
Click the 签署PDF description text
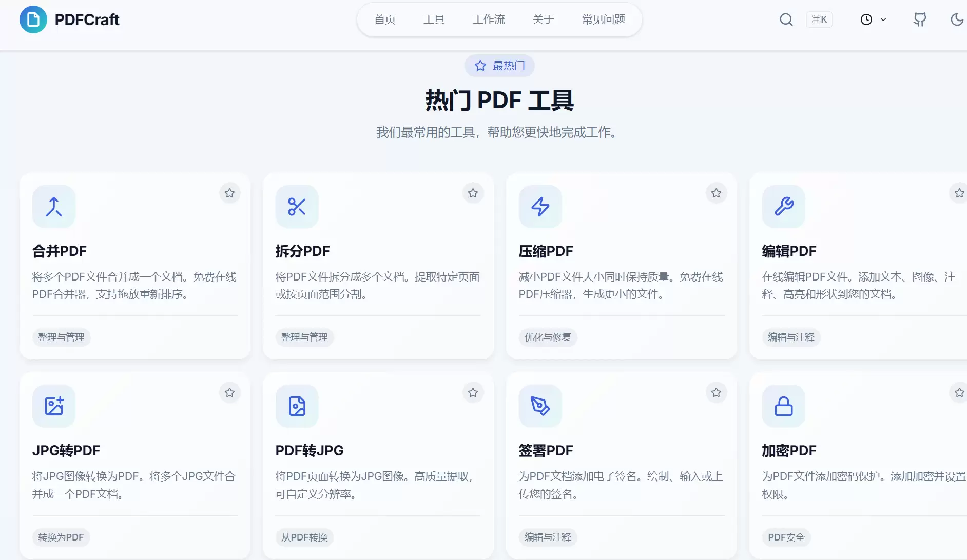pyautogui.click(x=621, y=485)
